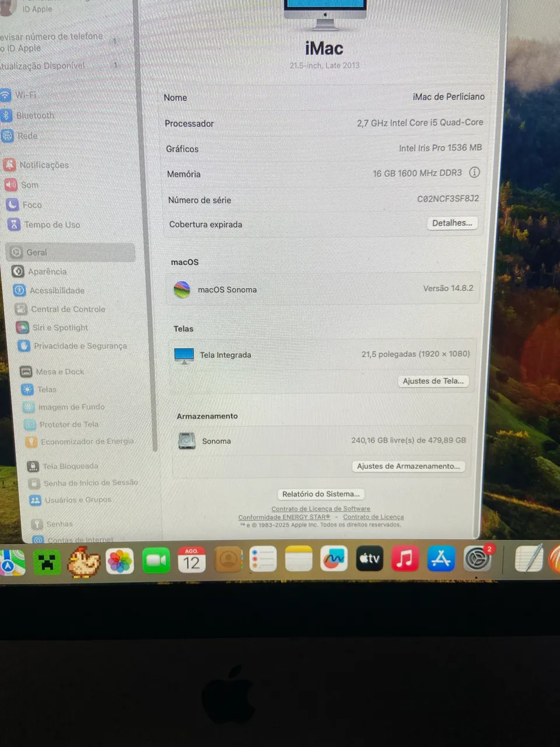Open FaceTime from the Dock
This screenshot has width=560, height=747.
tap(156, 561)
